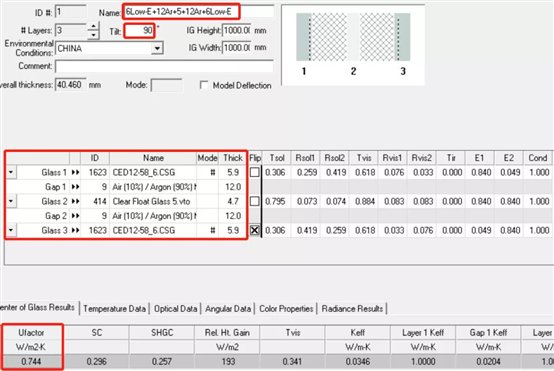Select Gap 2 Air/Argon name cell
This screenshot has height=371, width=554.
[153, 216]
